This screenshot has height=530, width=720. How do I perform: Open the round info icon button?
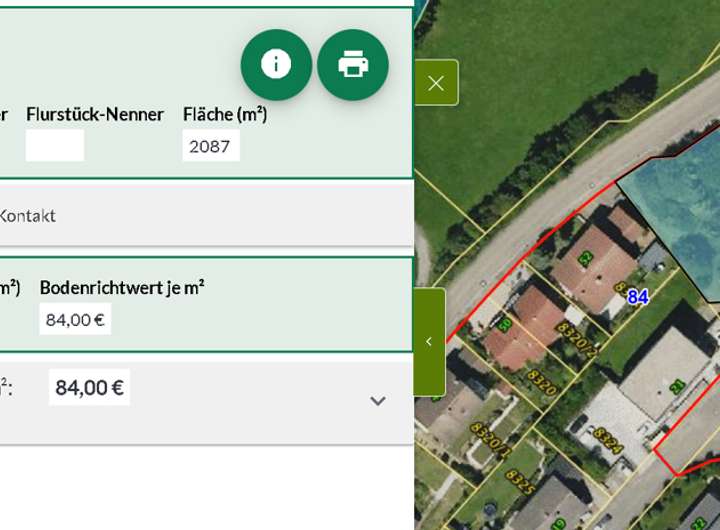(x=276, y=64)
